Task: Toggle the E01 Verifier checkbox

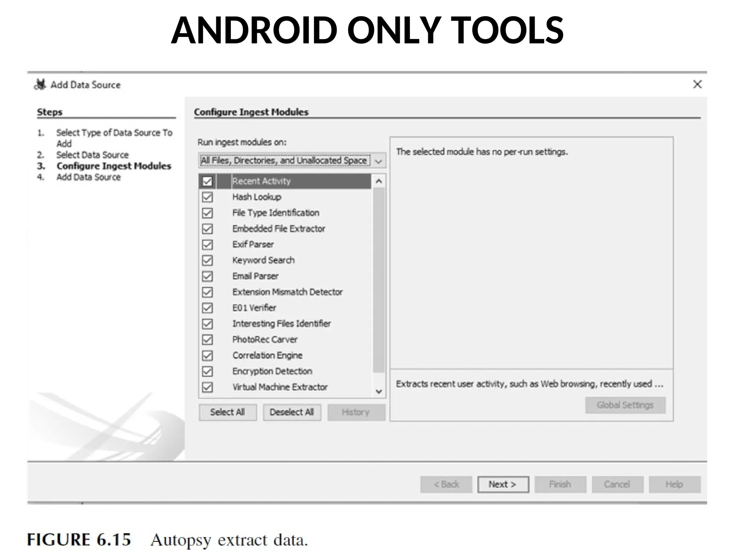Action: pos(207,308)
